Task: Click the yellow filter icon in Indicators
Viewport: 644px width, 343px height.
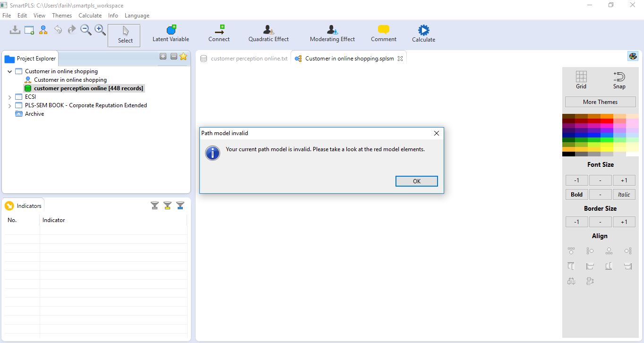Action: pos(167,205)
